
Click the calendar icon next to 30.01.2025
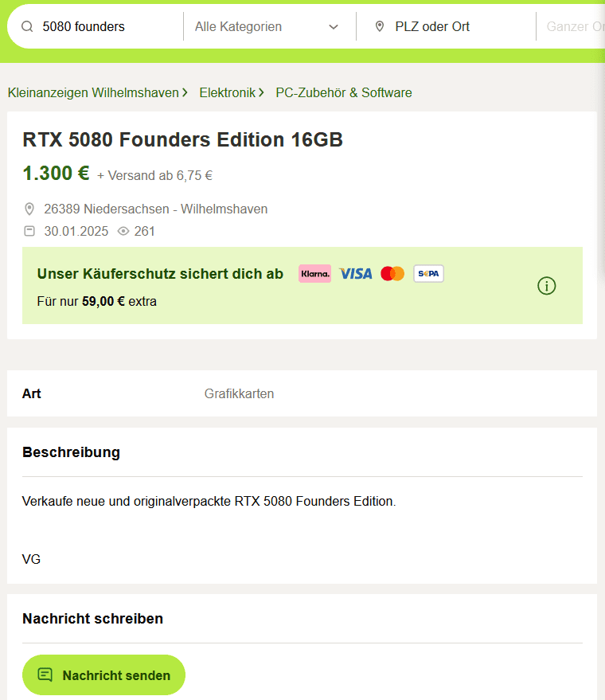coord(29,232)
